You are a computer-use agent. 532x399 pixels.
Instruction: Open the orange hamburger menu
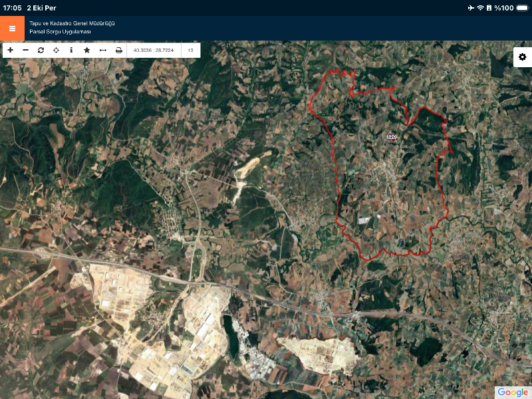tap(12, 29)
